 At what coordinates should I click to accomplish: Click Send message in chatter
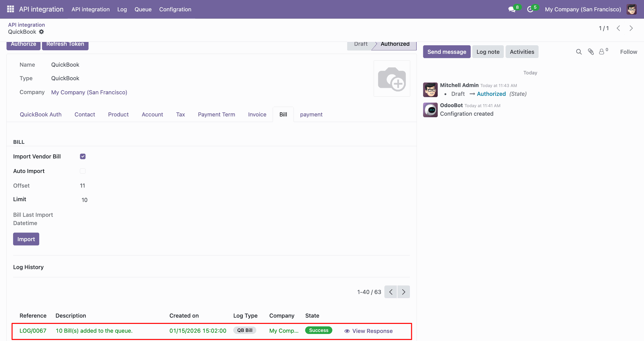point(447,52)
